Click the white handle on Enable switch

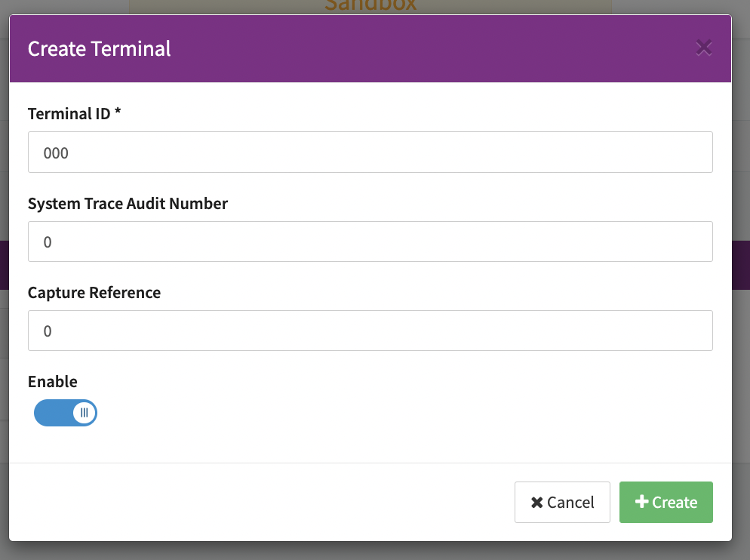84,413
